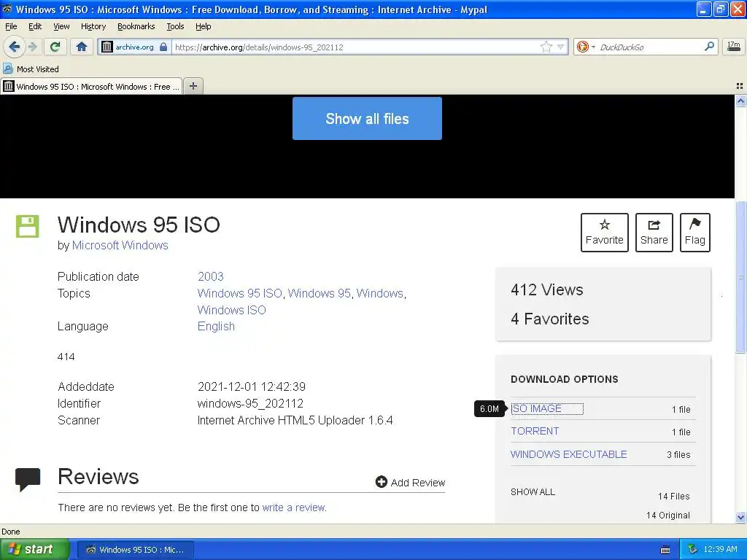Click the tab groups icon at the tab bar's right end
Image resolution: width=747 pixels, height=560 pixels.
740,86
